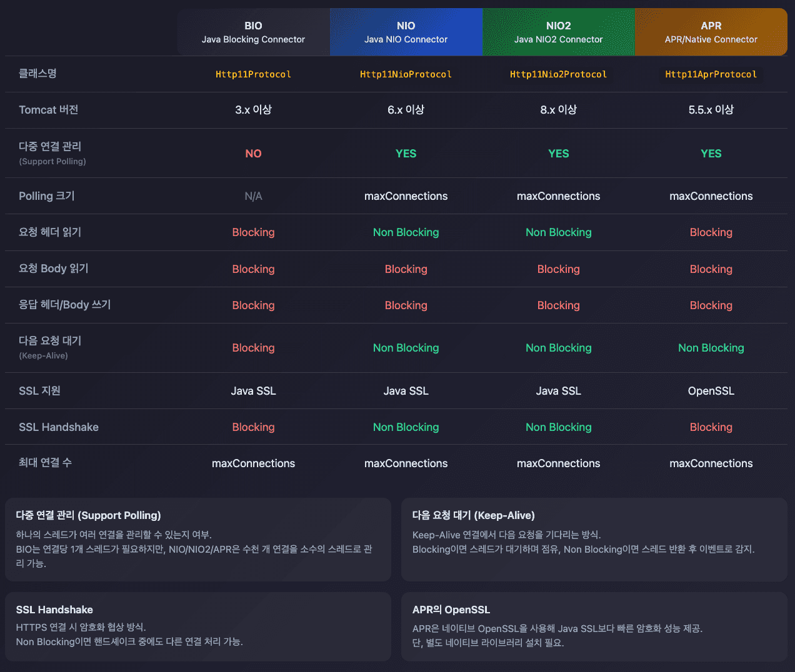Screen dimensions: 795x672
Task: Click the Http11Protocol class name
Action: click(x=253, y=74)
